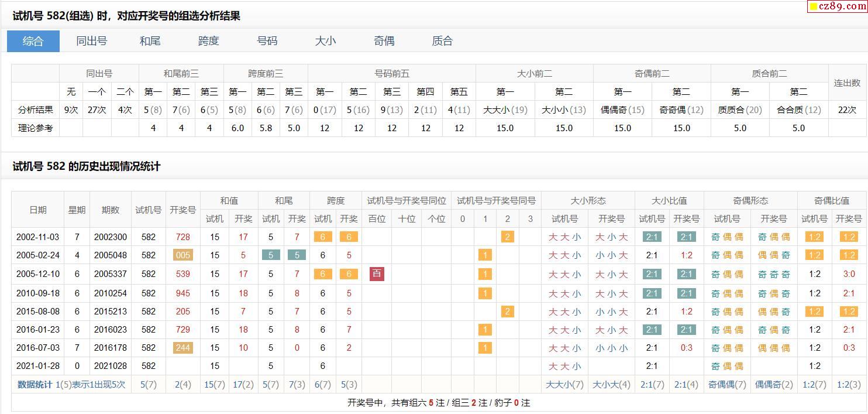Click the 数据统计 label in summary row

[x=35, y=385]
